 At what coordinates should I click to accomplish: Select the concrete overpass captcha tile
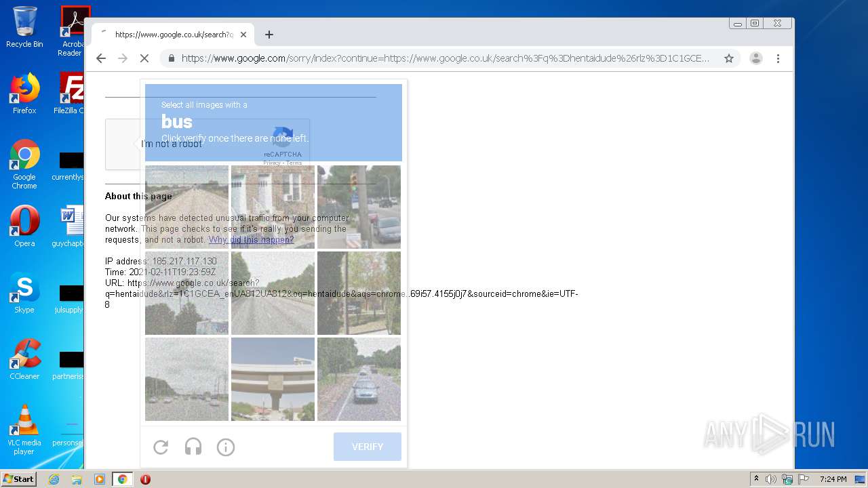(x=273, y=379)
